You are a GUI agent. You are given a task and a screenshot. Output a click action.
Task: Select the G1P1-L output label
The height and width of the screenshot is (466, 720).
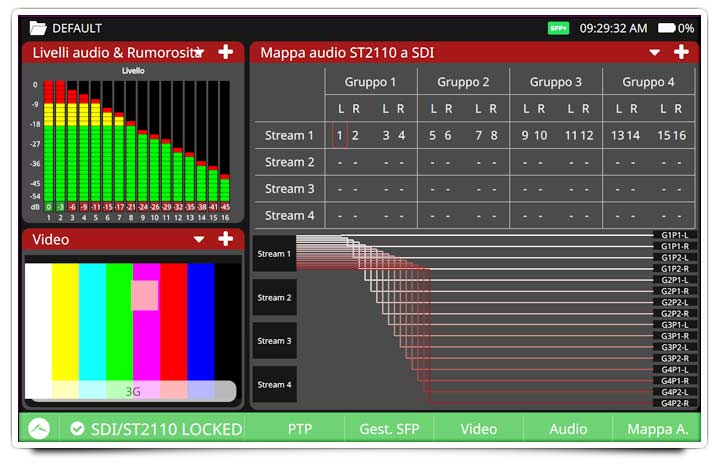(x=675, y=235)
